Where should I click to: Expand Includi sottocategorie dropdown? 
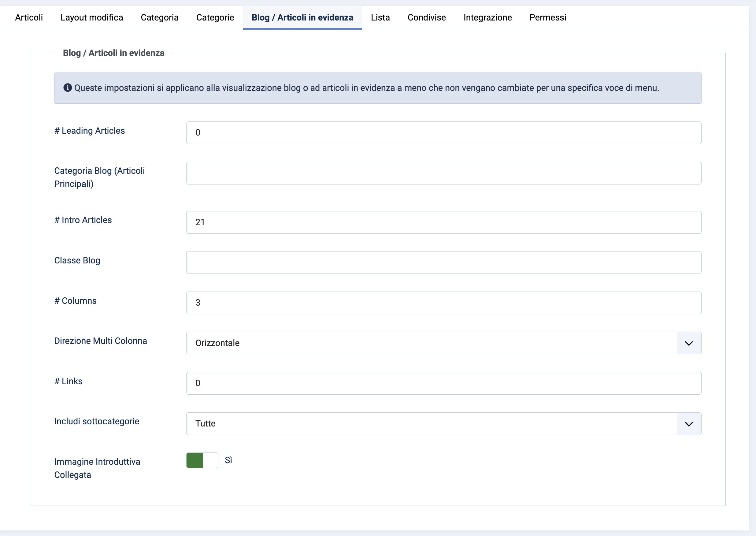pyautogui.click(x=444, y=423)
